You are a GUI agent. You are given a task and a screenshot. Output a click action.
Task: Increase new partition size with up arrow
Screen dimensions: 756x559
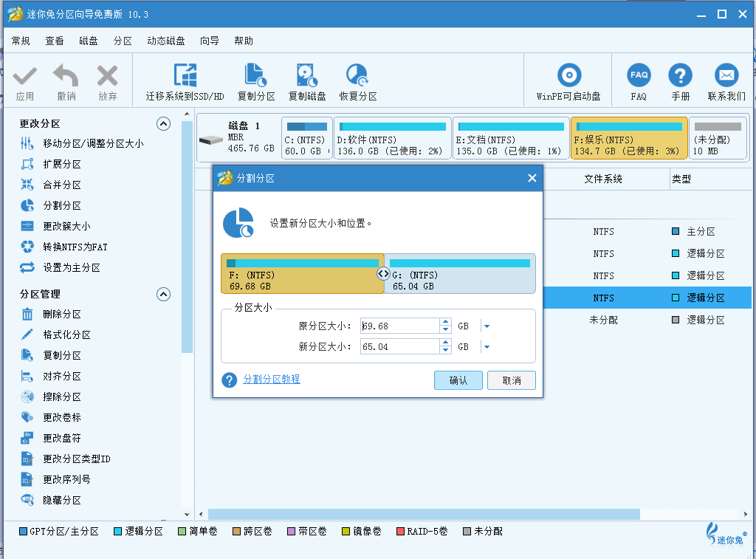(445, 343)
